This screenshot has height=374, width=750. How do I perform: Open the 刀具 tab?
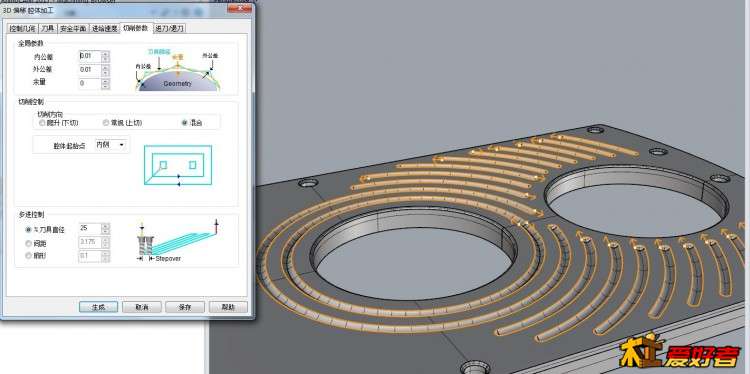(48, 29)
